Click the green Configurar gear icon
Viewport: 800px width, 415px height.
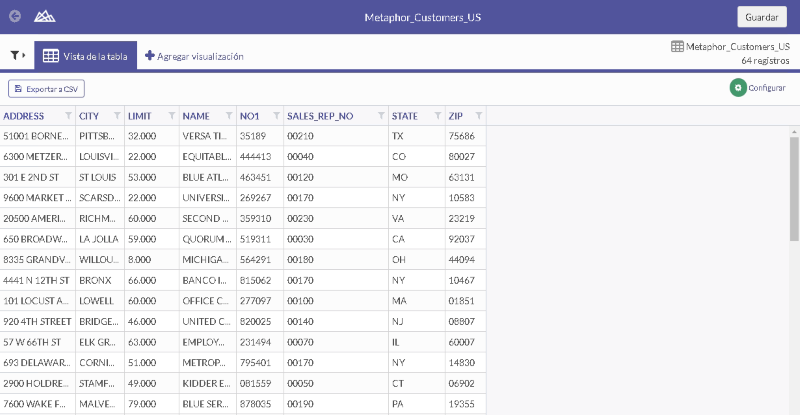738,88
